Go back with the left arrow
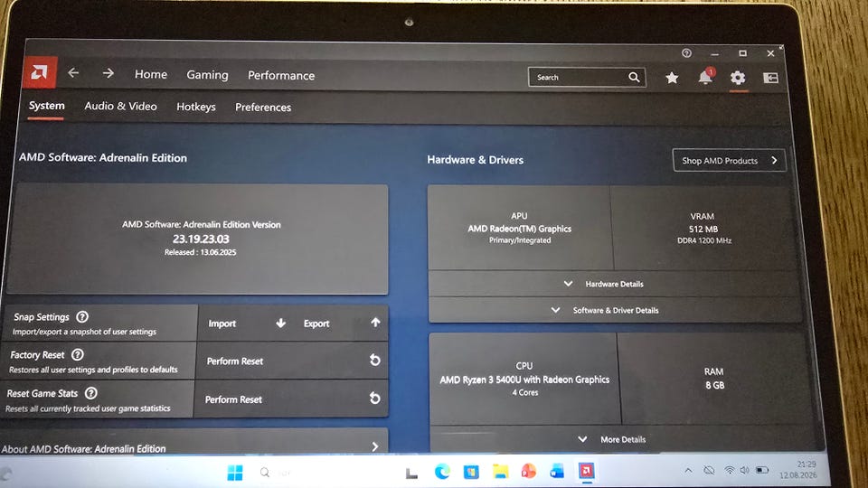Viewport: 868px width, 488px height. pos(73,72)
